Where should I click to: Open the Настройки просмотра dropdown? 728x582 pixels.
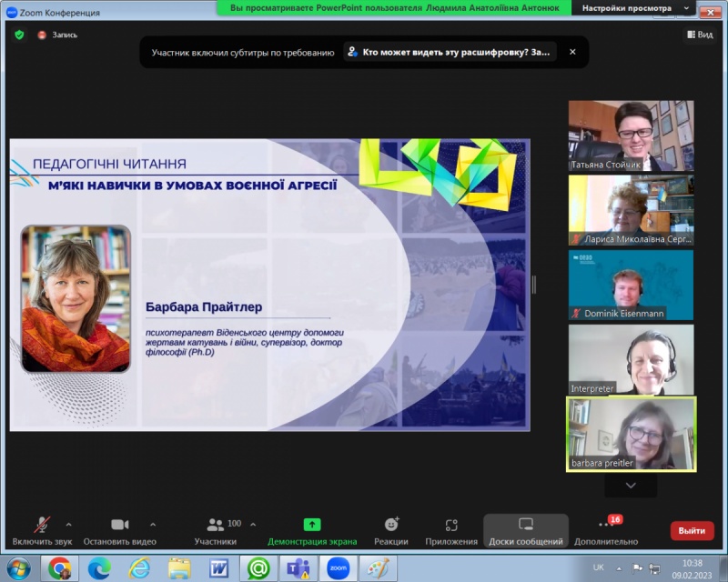pyautogui.click(x=636, y=8)
